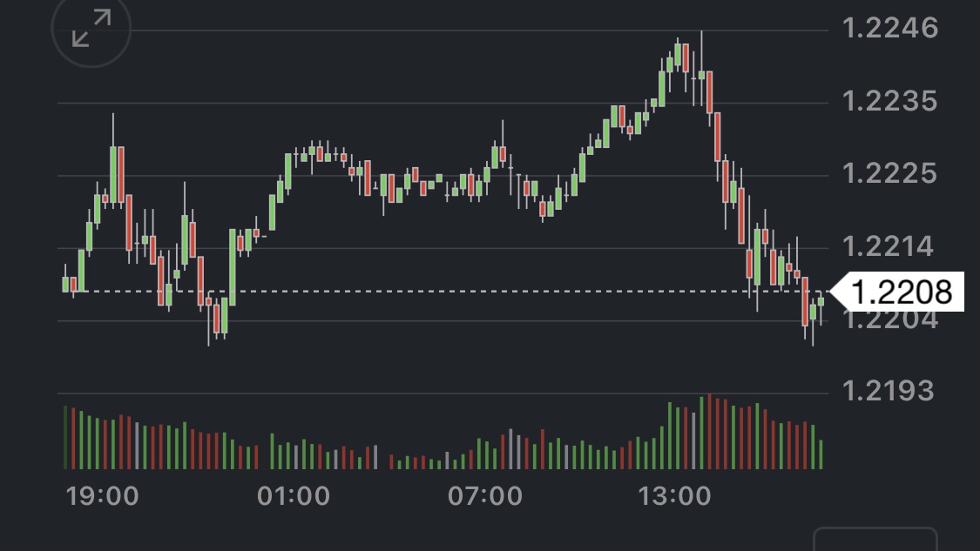Viewport: 980px width, 551px height.
Task: Click the dashed current price line
Action: tap(436, 291)
